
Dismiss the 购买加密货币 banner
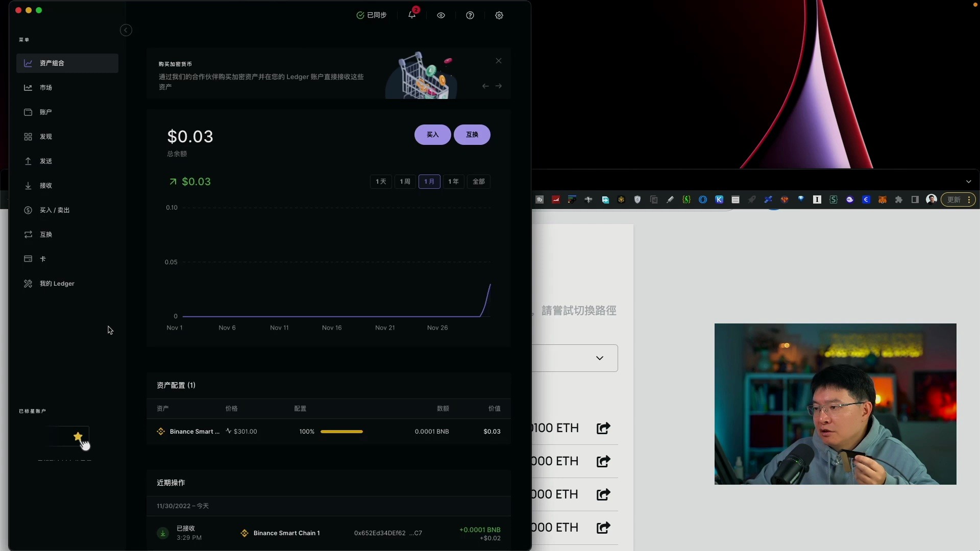pos(499,61)
